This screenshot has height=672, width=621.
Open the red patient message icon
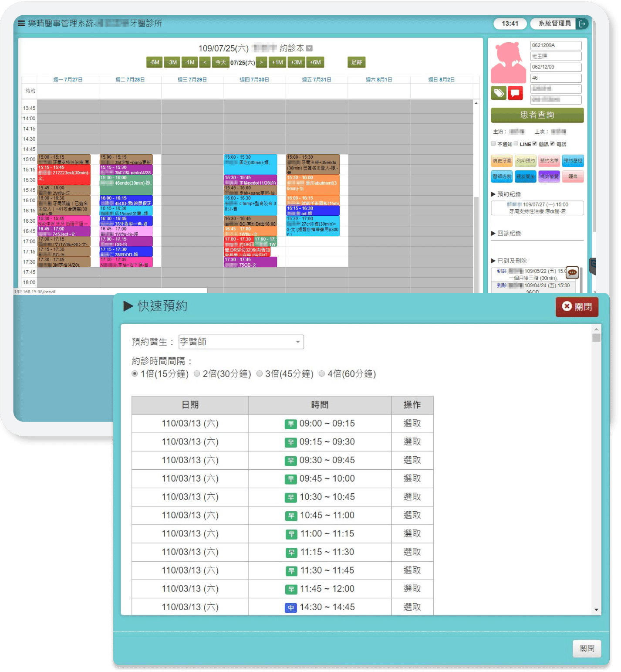515,93
